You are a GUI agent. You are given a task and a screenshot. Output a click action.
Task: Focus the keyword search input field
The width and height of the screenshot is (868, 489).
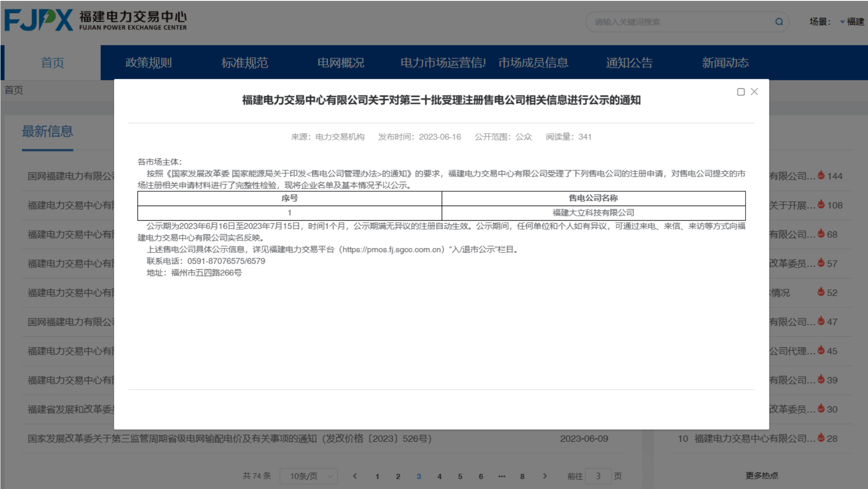(683, 22)
